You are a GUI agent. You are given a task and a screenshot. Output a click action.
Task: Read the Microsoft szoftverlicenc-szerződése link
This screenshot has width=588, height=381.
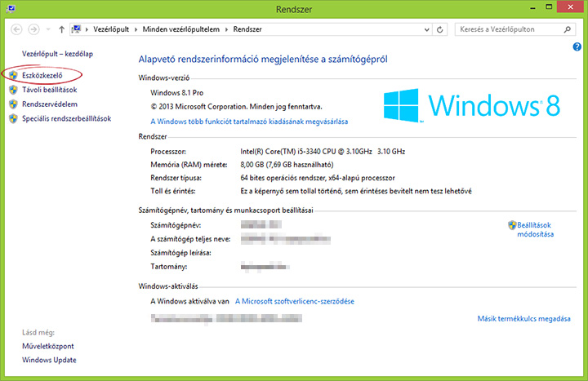(295, 301)
